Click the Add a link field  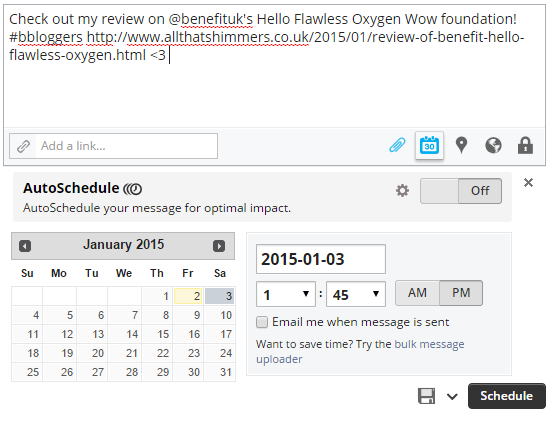(113, 146)
